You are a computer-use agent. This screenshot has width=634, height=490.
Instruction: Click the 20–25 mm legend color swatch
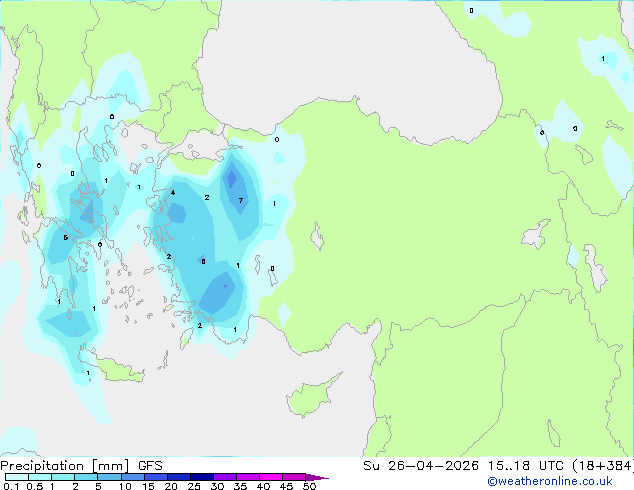pos(179,477)
